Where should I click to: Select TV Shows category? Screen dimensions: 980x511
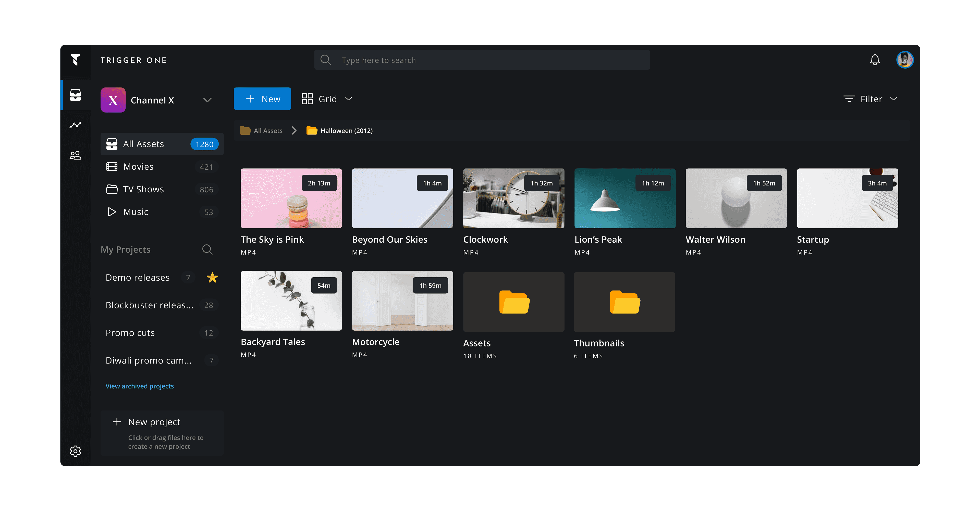tap(162, 189)
